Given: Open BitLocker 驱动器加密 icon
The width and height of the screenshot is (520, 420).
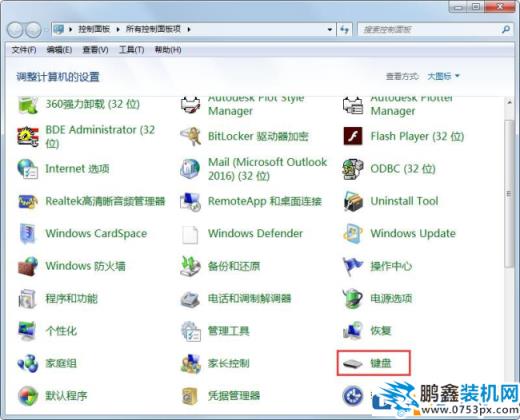Looking at the screenshot, I should [190, 136].
